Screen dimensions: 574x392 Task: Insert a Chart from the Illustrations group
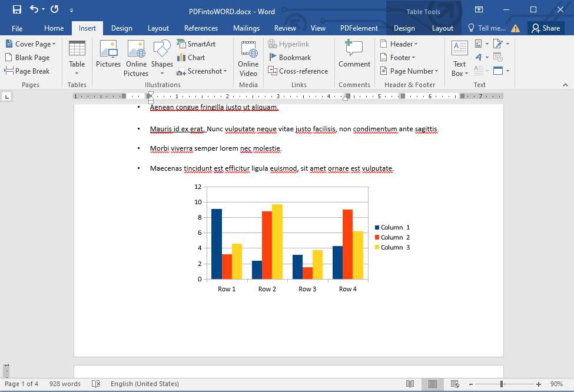point(191,57)
